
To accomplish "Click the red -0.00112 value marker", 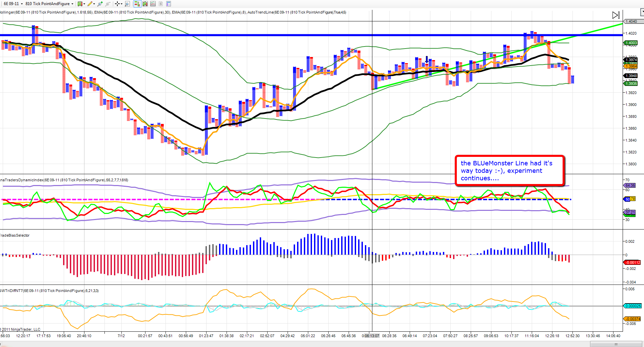I will (x=632, y=262).
